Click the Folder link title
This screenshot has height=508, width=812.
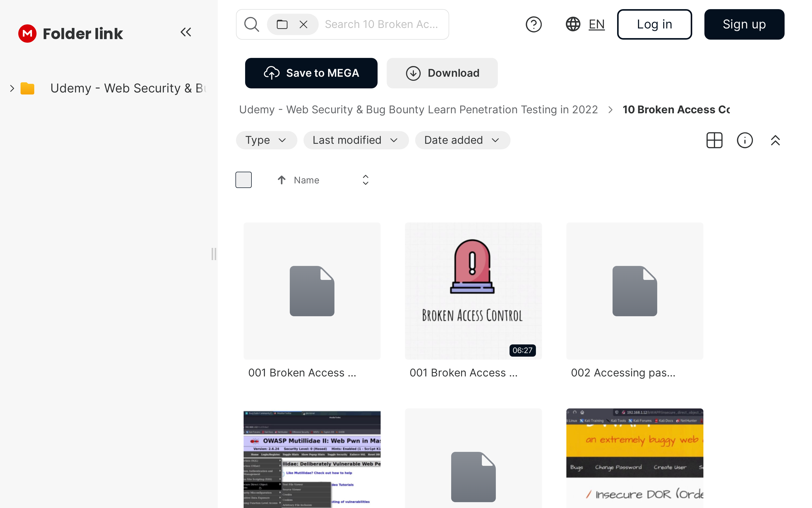pos(83,34)
